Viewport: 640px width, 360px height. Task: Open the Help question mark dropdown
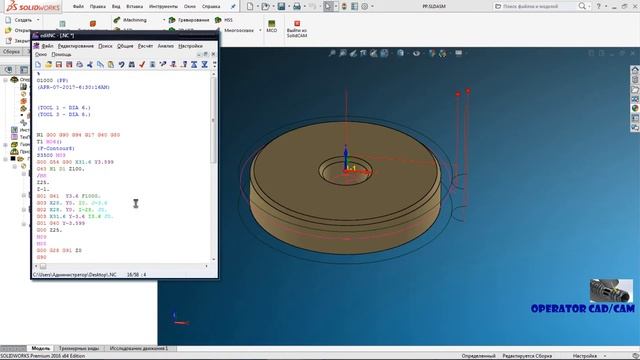click(606, 6)
